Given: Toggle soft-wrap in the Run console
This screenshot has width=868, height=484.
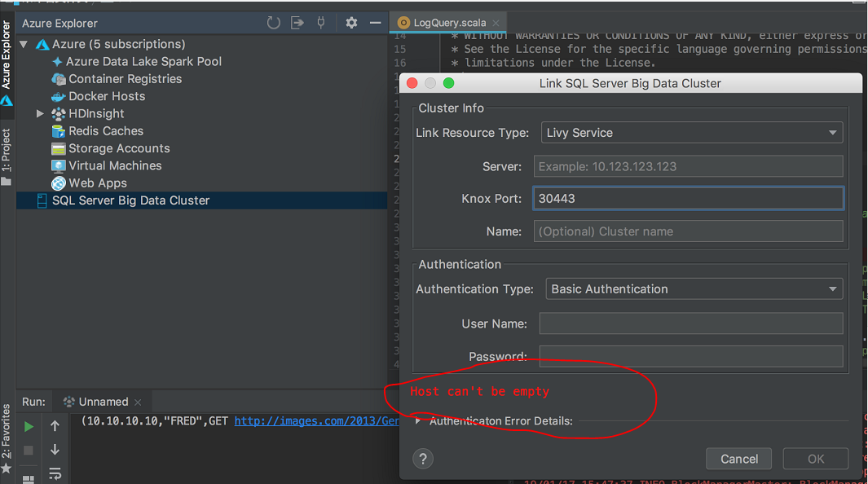Looking at the screenshot, I should coord(55,473).
